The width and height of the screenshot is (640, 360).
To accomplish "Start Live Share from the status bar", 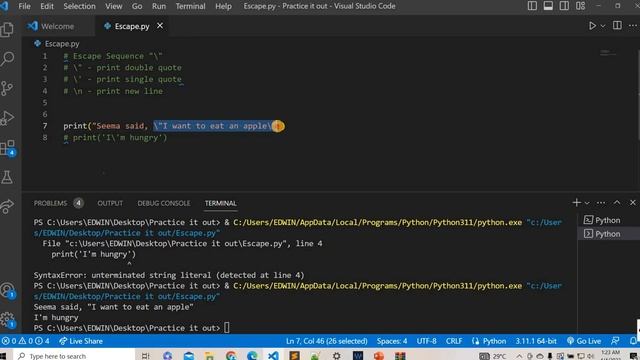I will click(x=81, y=341).
